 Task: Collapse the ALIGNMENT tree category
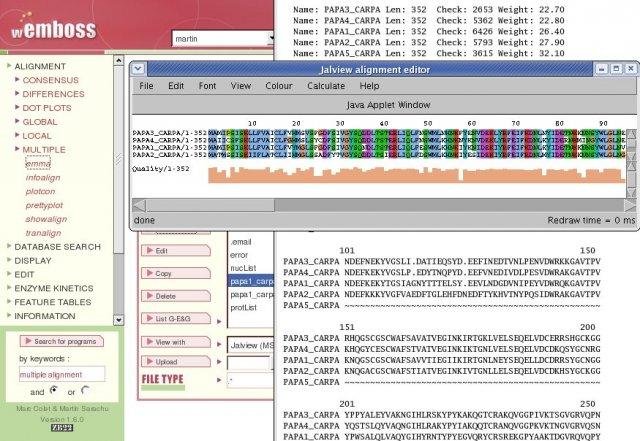9,66
